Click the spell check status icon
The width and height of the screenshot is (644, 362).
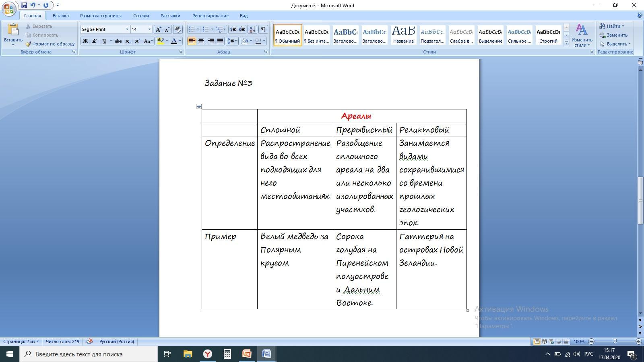(90, 341)
